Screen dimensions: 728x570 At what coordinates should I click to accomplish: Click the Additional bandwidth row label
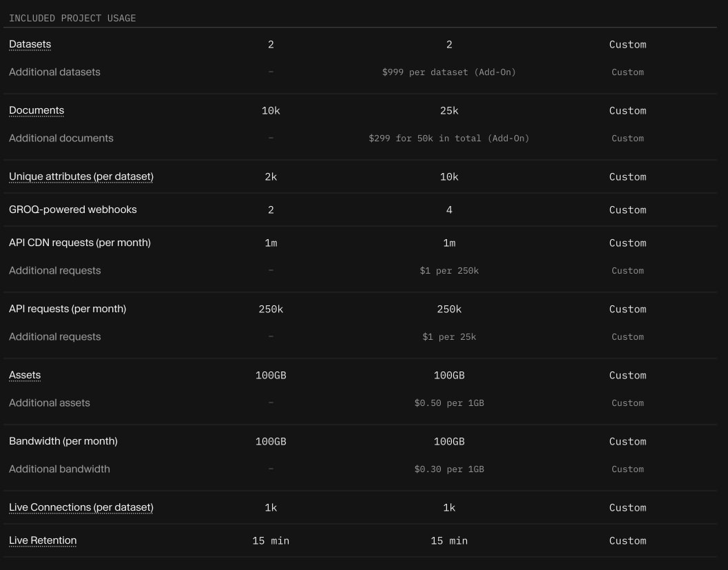pyautogui.click(x=59, y=469)
